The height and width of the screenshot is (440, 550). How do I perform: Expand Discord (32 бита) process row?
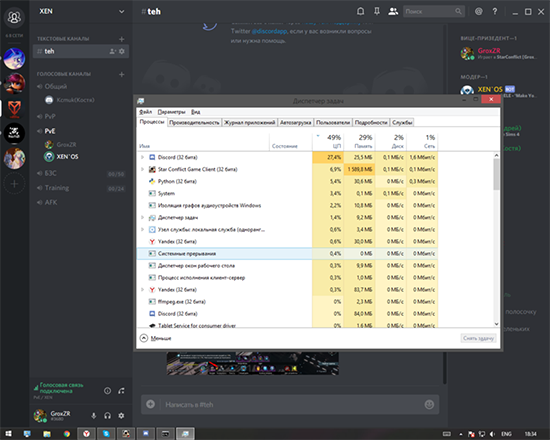coord(142,157)
